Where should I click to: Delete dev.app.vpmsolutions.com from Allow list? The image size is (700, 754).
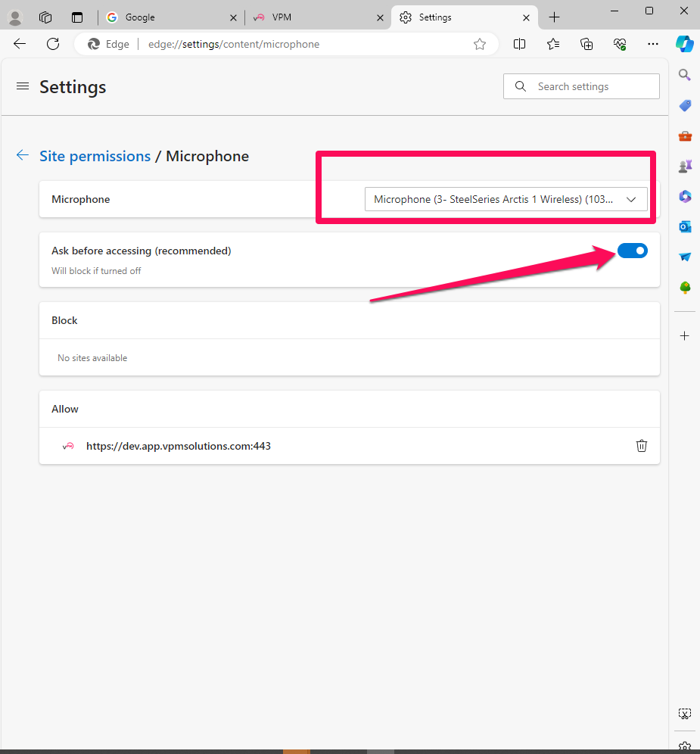642,446
